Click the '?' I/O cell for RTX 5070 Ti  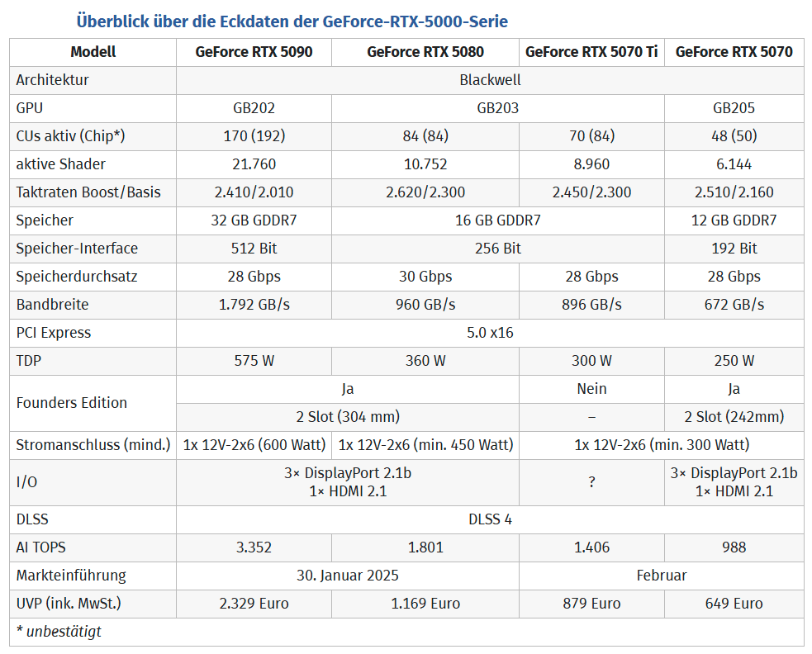[591, 482]
